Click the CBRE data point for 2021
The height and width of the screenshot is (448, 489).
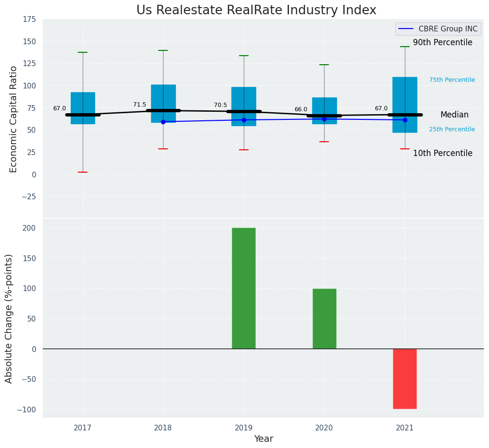click(x=405, y=120)
